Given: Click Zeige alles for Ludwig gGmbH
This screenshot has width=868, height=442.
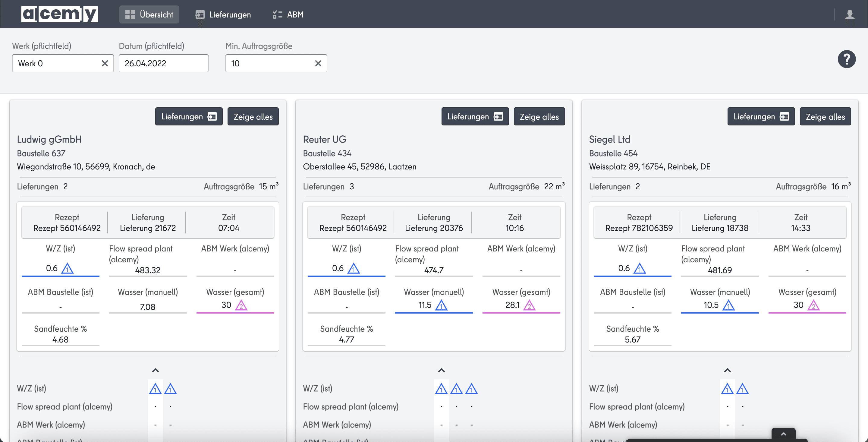Looking at the screenshot, I should click(253, 117).
